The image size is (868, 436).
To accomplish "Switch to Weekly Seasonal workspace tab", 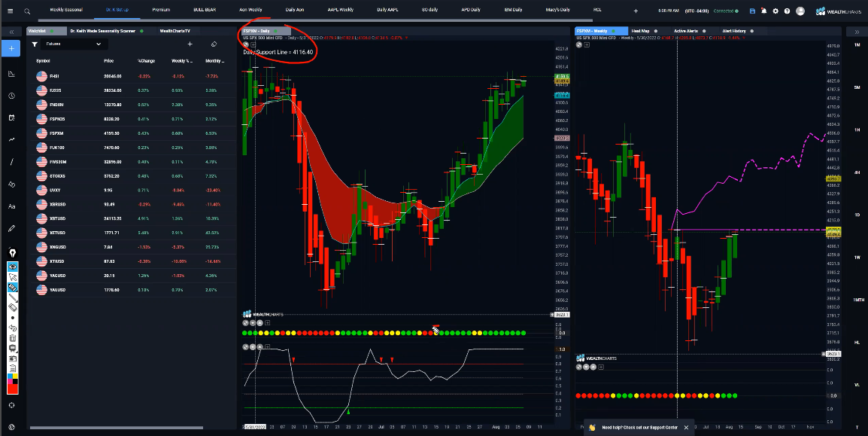I will pos(66,10).
